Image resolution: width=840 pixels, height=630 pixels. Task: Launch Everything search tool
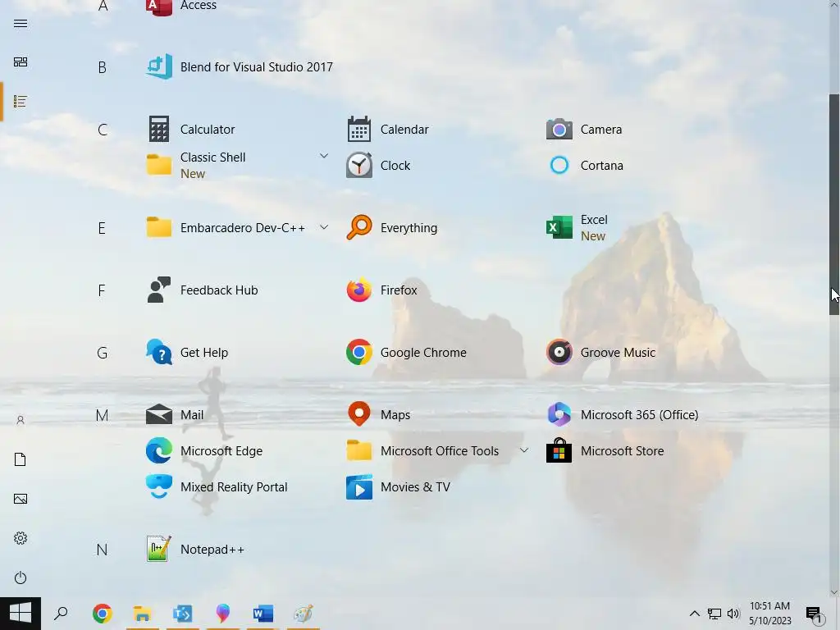(392, 228)
